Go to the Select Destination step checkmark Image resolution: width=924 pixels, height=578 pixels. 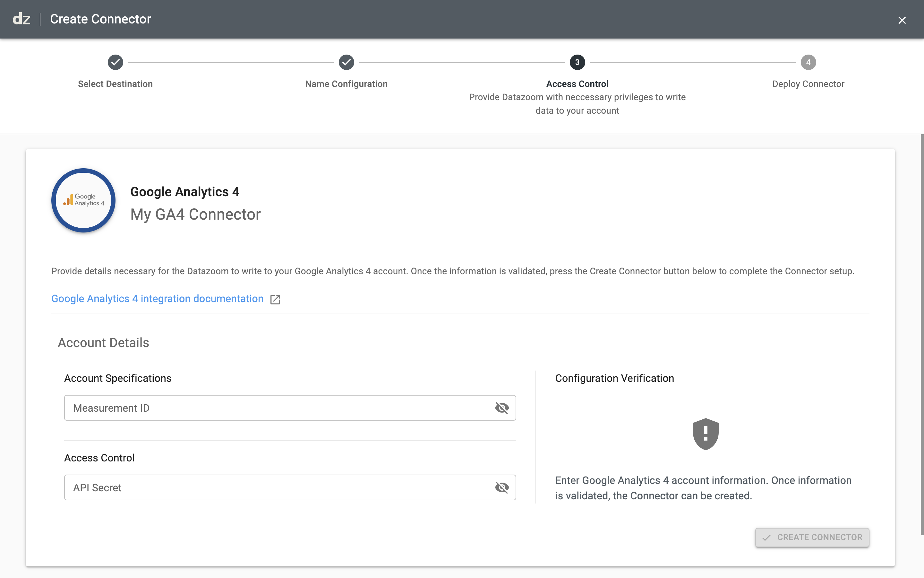pyautogui.click(x=115, y=62)
